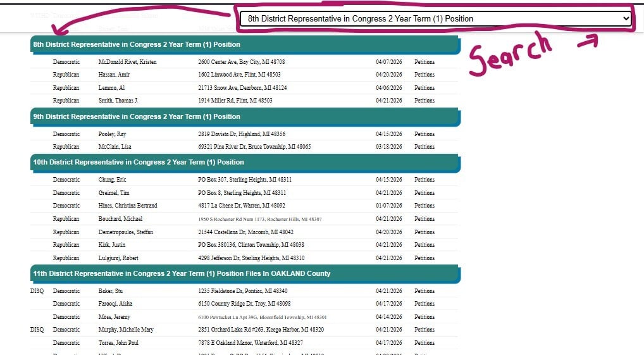Click address 1235 Fieldstone Dr, Pontiac
The width and height of the screenshot is (644, 355).
pos(243,291)
